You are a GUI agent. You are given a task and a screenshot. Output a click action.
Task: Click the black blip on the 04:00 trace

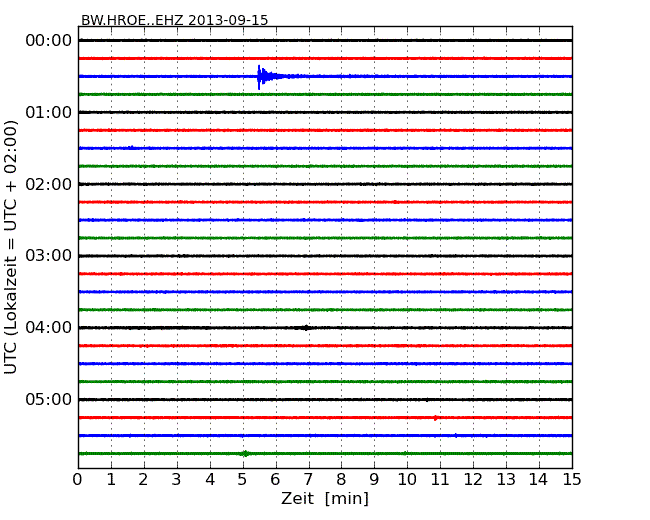coord(306,328)
